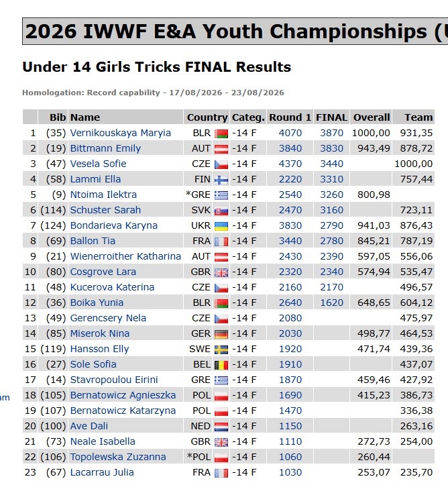
Task: Click the Belarus flag beside Vernikouskaya Maryia
Action: pyautogui.click(x=221, y=133)
